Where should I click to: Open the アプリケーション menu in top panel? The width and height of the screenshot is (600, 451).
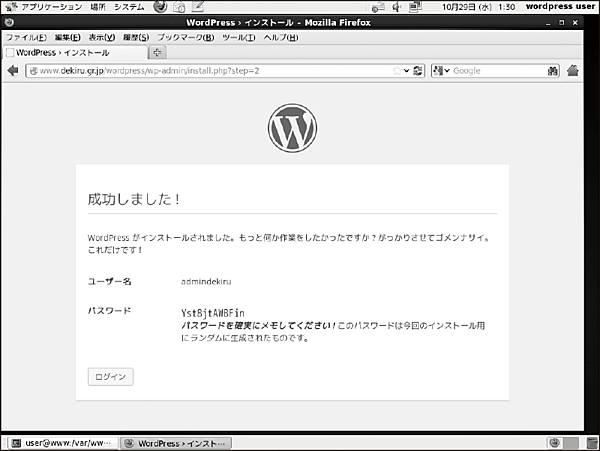coord(47,6)
